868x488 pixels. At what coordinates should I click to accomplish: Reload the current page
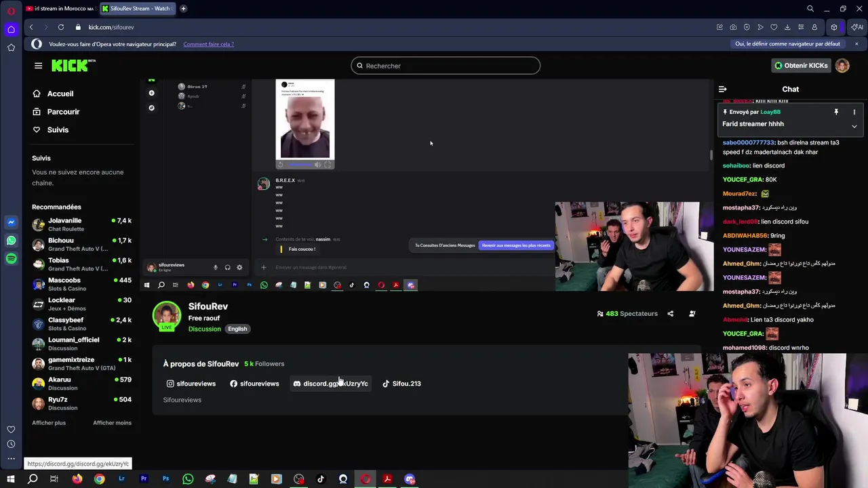tap(61, 27)
